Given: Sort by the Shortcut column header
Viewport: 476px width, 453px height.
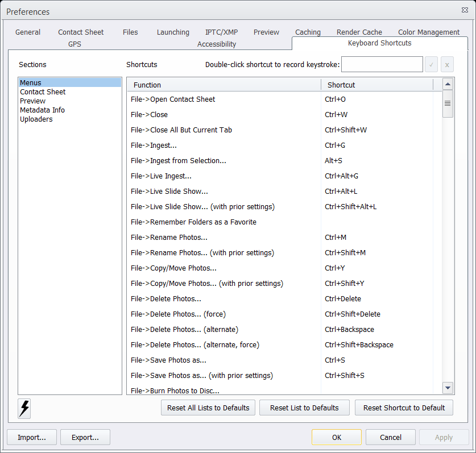Looking at the screenshot, I should (377, 85).
